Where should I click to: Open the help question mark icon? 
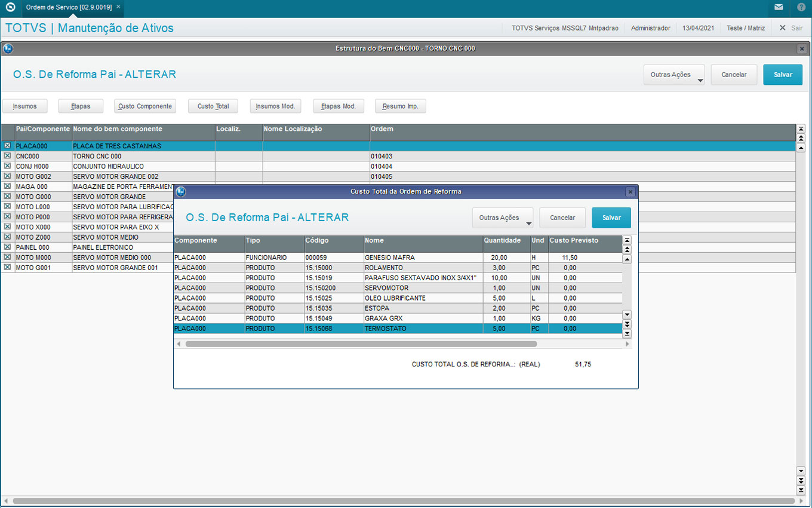(801, 8)
